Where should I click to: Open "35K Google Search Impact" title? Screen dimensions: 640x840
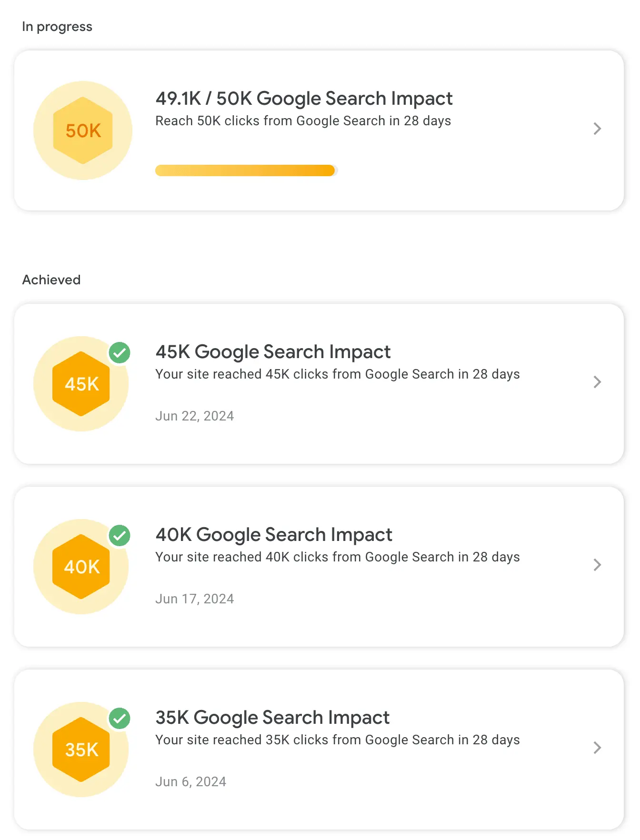click(x=272, y=718)
